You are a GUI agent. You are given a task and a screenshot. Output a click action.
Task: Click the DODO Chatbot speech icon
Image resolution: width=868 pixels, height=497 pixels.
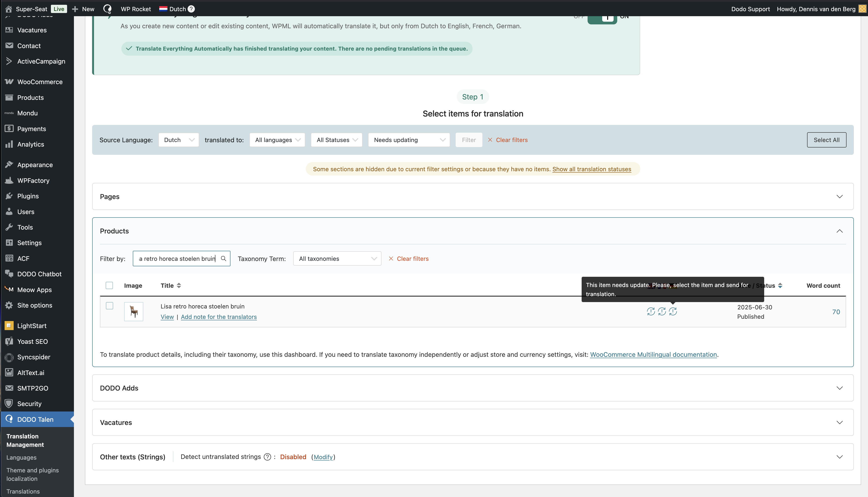pos(9,274)
